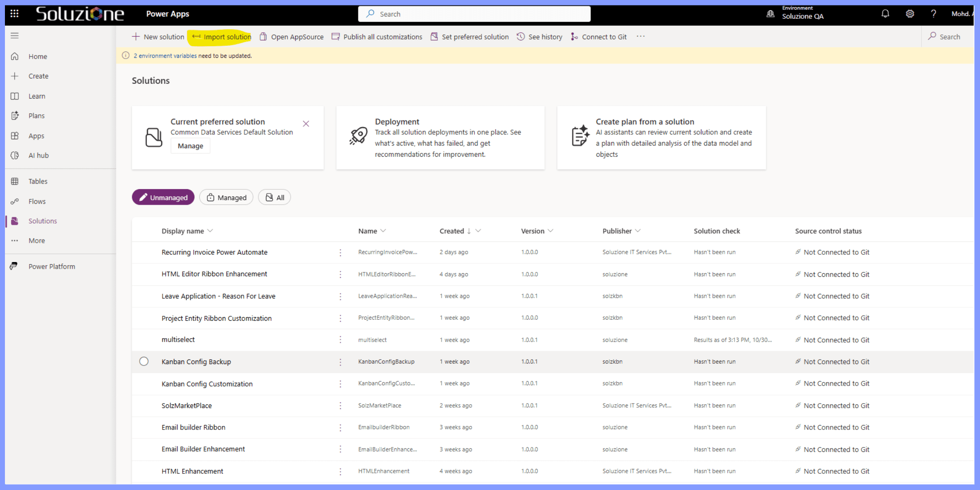Show All solutions filter
980x490 pixels.
pos(274,197)
